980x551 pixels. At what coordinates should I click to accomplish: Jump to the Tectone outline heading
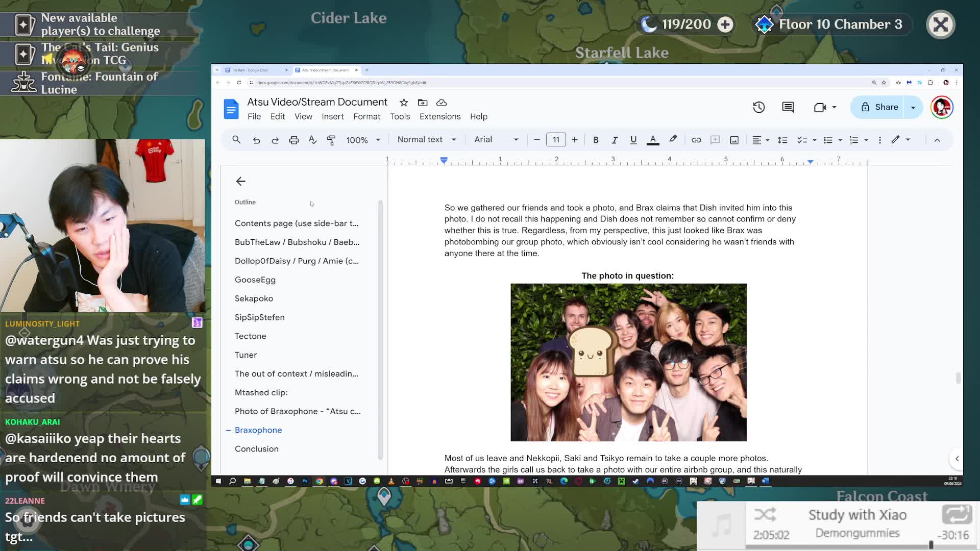point(251,336)
